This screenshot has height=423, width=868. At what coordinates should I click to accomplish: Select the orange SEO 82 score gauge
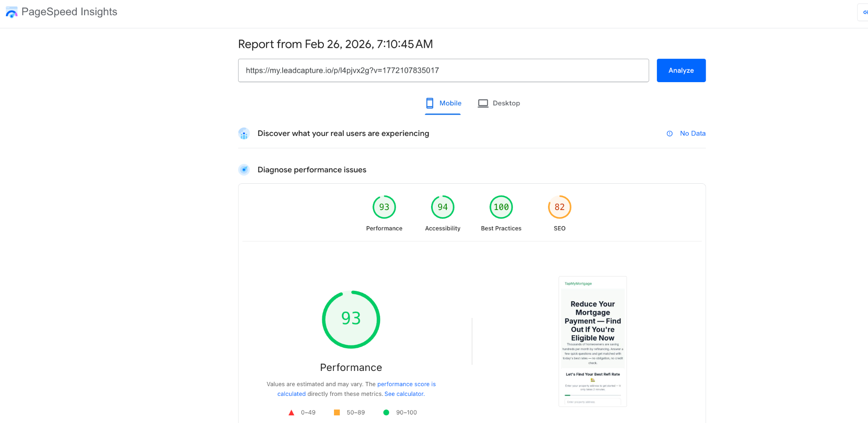click(x=559, y=207)
